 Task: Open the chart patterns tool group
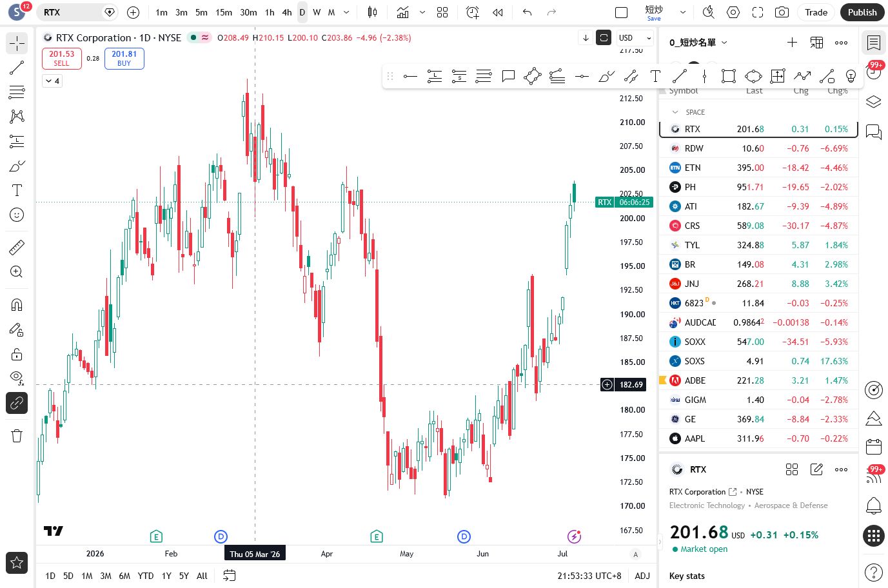[17, 116]
